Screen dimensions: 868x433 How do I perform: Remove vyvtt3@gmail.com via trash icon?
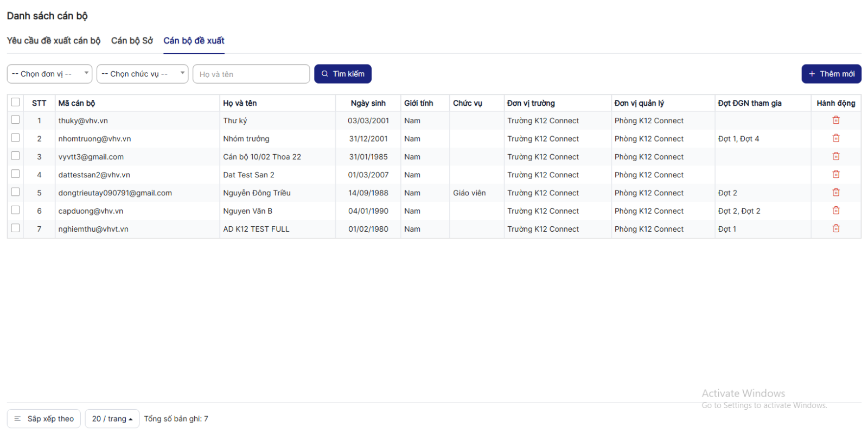(835, 156)
